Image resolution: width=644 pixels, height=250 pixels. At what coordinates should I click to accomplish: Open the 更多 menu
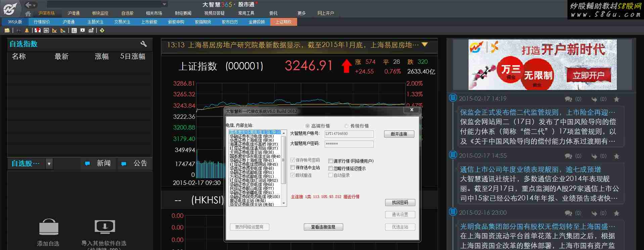tap(302, 13)
